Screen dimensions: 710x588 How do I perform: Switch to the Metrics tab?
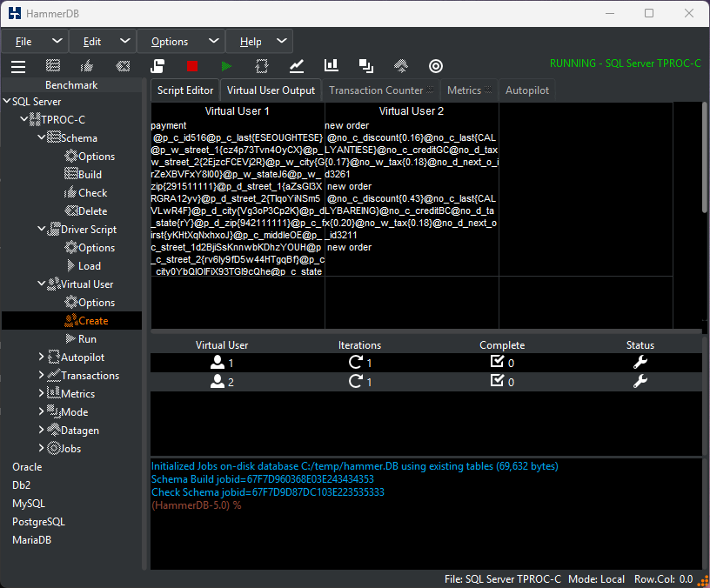[469, 90]
